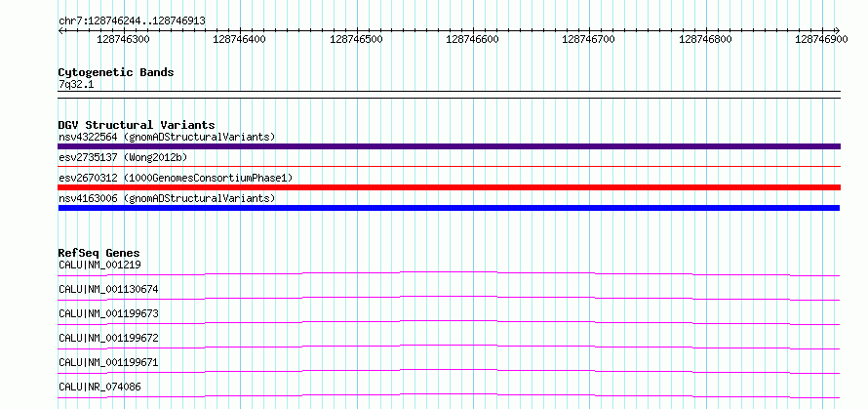Image resolution: width=868 pixels, height=409 pixels.
Task: Click the DGV Structural Variants track heading
Action: coord(137,125)
